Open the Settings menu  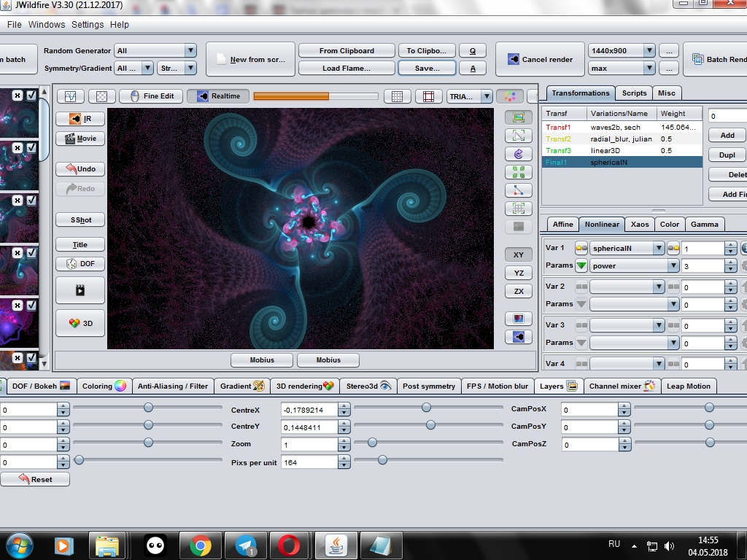tap(88, 24)
